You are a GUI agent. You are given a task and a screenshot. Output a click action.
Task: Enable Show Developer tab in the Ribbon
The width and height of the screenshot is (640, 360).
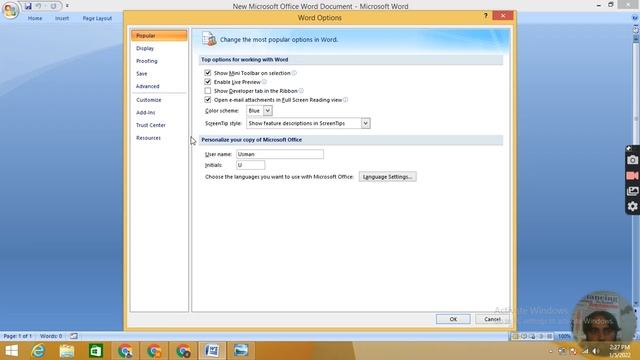point(208,91)
